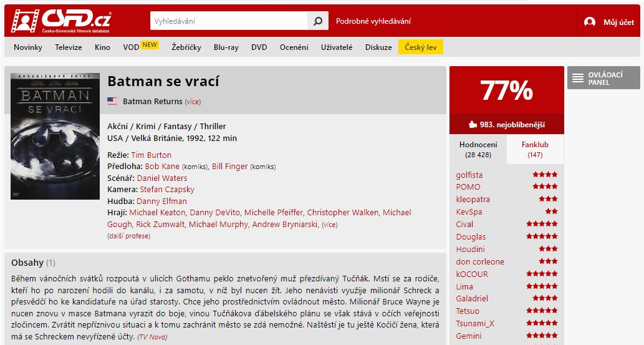This screenshot has width=644, height=345.
Task: Open user Houdini's profile
Action: coord(470,249)
